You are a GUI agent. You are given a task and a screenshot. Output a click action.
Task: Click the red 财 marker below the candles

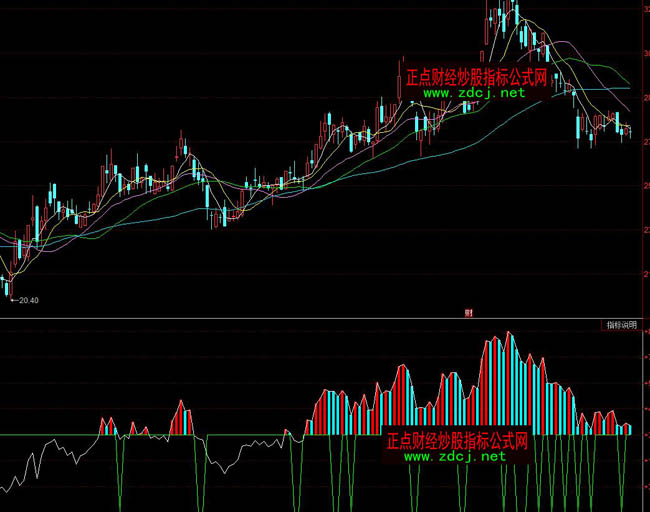point(468,313)
